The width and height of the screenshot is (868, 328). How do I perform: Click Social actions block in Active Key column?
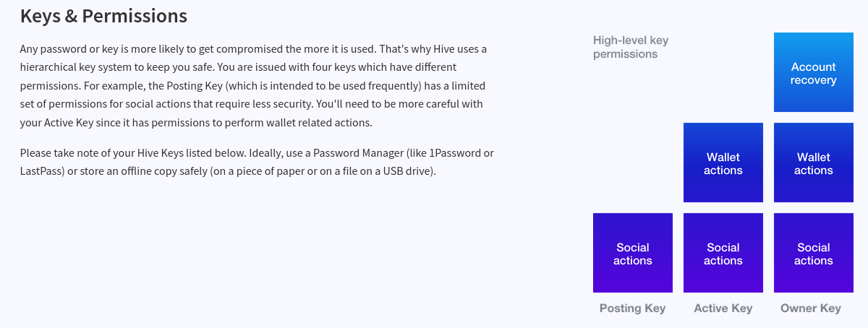[723, 254]
